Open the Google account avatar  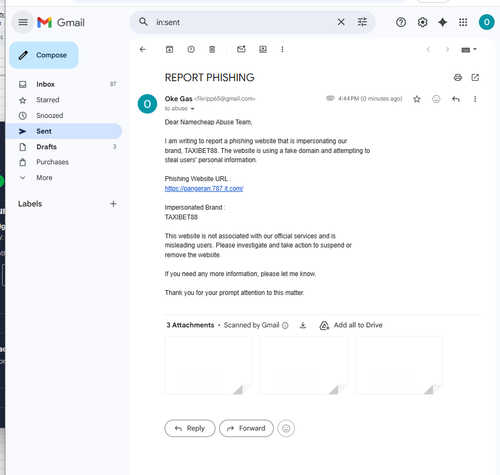pyautogui.click(x=486, y=22)
